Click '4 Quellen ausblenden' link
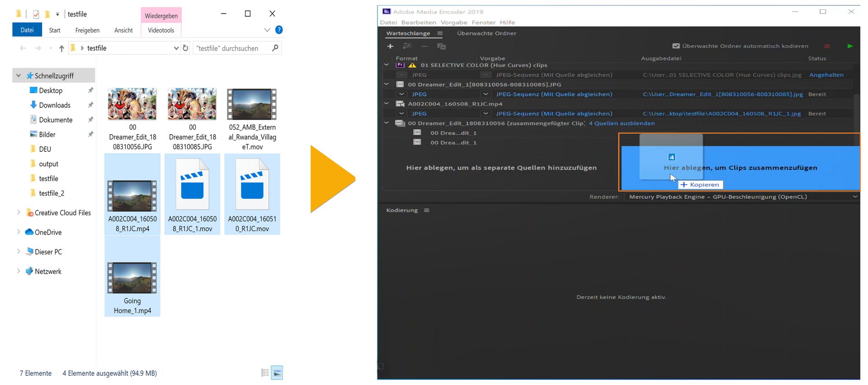Screen dimensions: 868x385 click(x=622, y=123)
